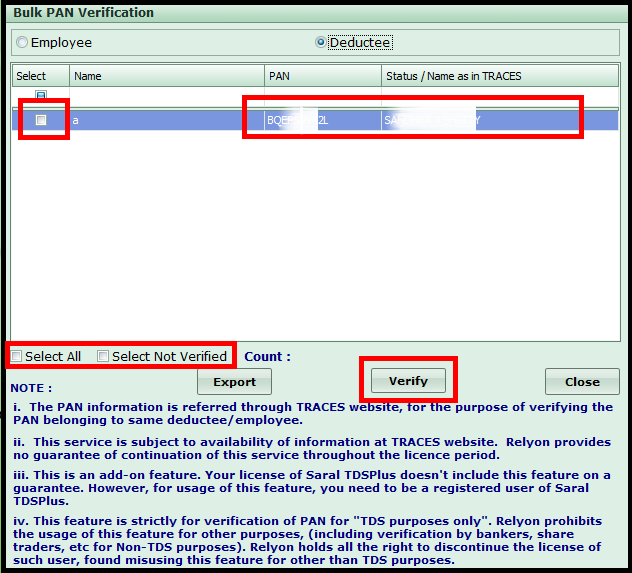
Task: Click the 'NOTE :' label
Action: [x=31, y=388]
